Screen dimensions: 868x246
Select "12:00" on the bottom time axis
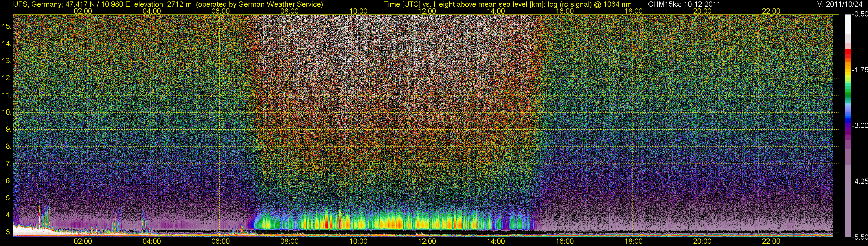click(x=427, y=241)
